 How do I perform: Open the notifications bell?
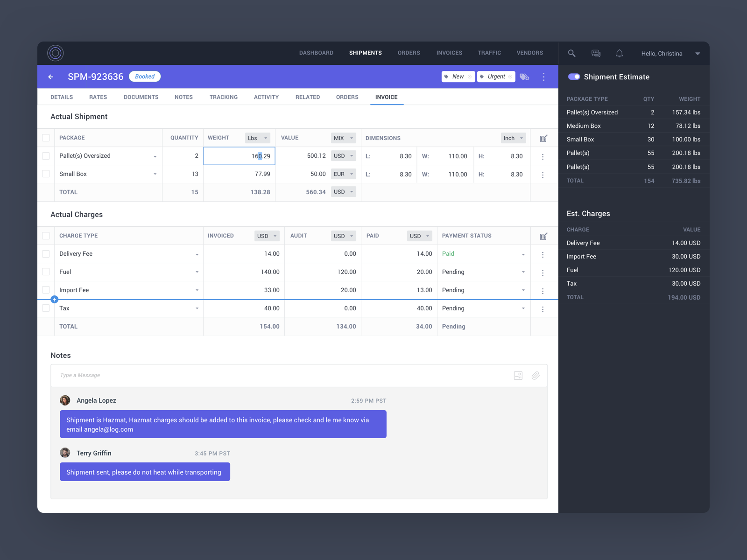(619, 53)
